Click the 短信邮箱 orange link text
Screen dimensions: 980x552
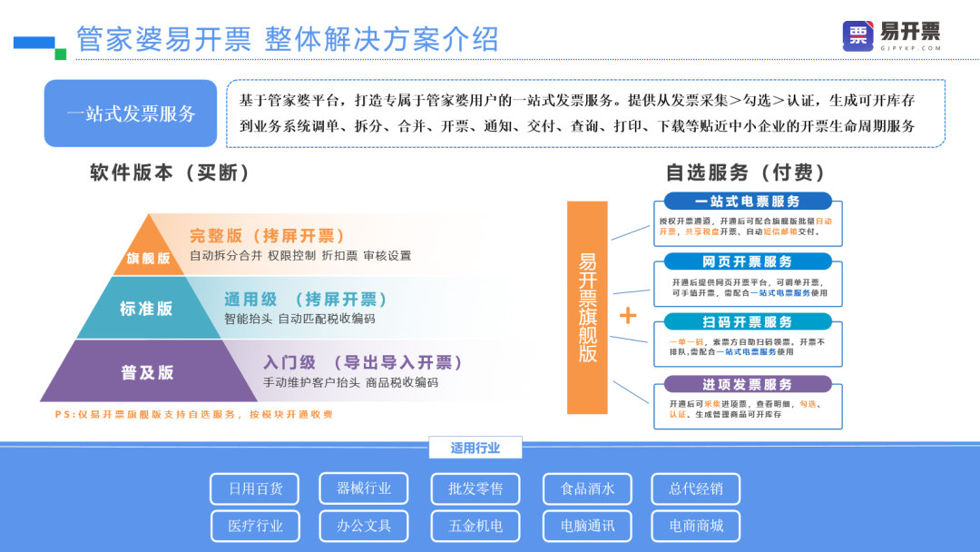tap(780, 232)
